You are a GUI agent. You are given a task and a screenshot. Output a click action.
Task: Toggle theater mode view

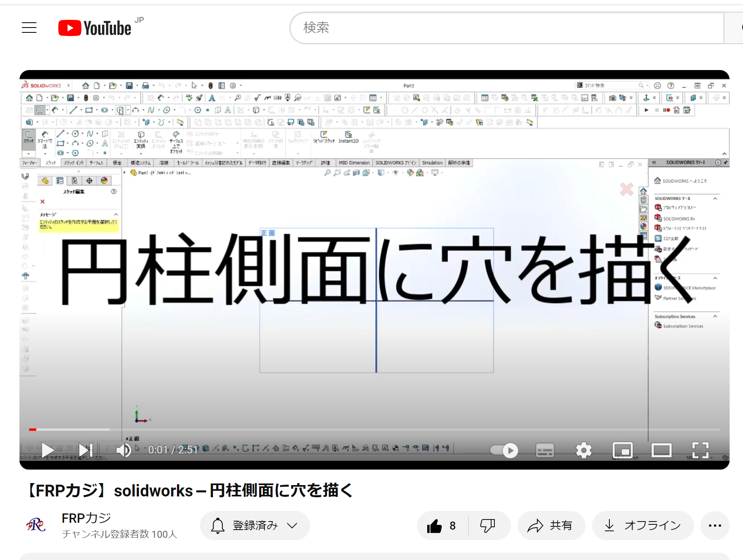point(661,450)
